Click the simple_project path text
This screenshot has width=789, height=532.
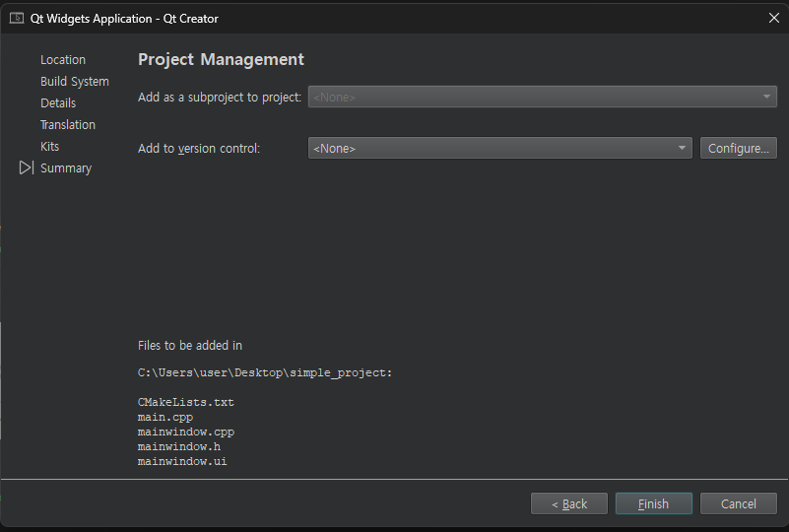coord(265,373)
